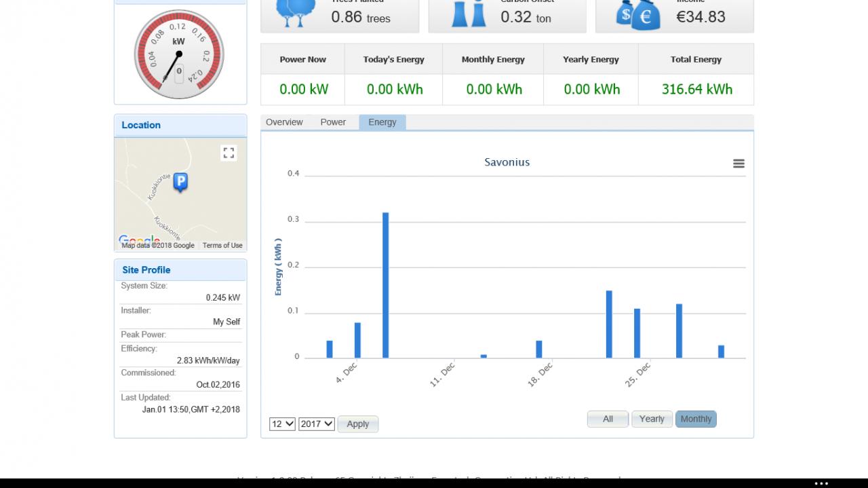Viewport: 868px width, 488px height.
Task: Click the System Size value 0.245 kW
Action: click(223, 298)
